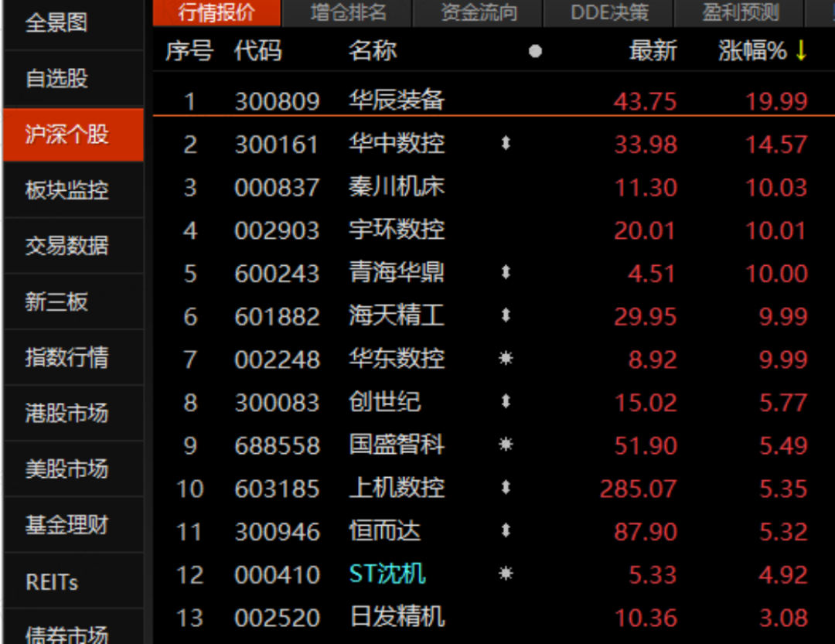
Task: Go to 新三板 sidebar item
Action: point(73,302)
